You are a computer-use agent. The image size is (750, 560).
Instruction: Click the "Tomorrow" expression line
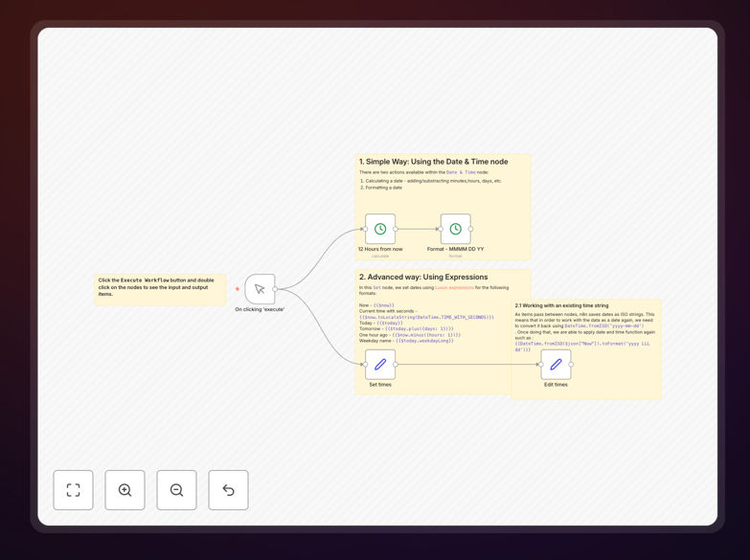coord(406,329)
